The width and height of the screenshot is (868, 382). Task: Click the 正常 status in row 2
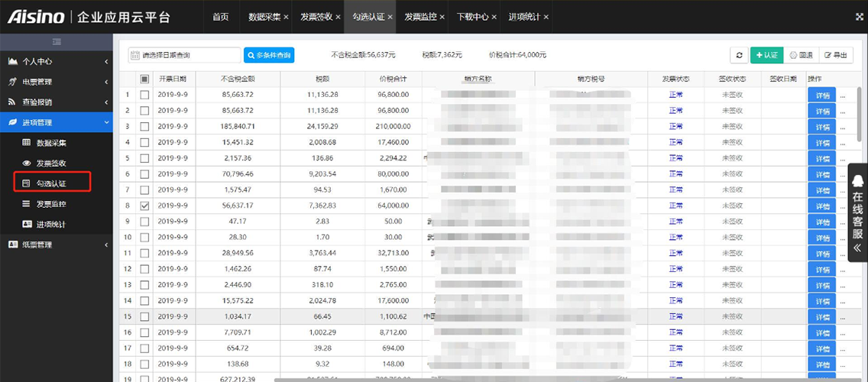point(676,111)
